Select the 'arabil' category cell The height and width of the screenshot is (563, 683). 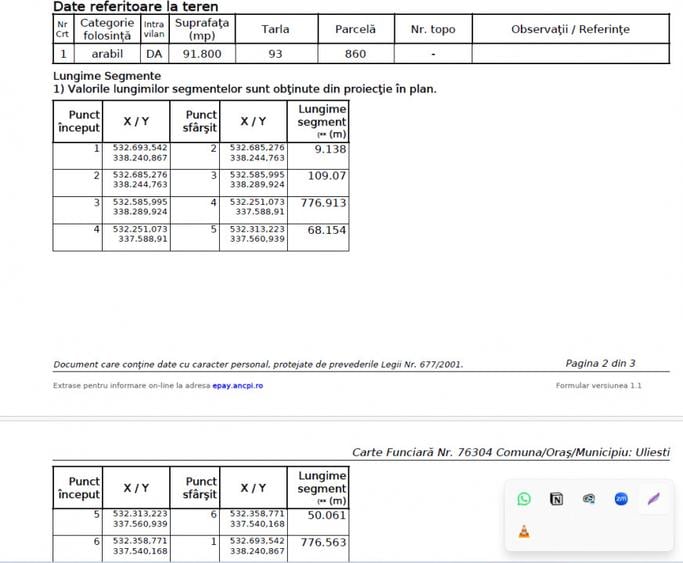coord(100,54)
